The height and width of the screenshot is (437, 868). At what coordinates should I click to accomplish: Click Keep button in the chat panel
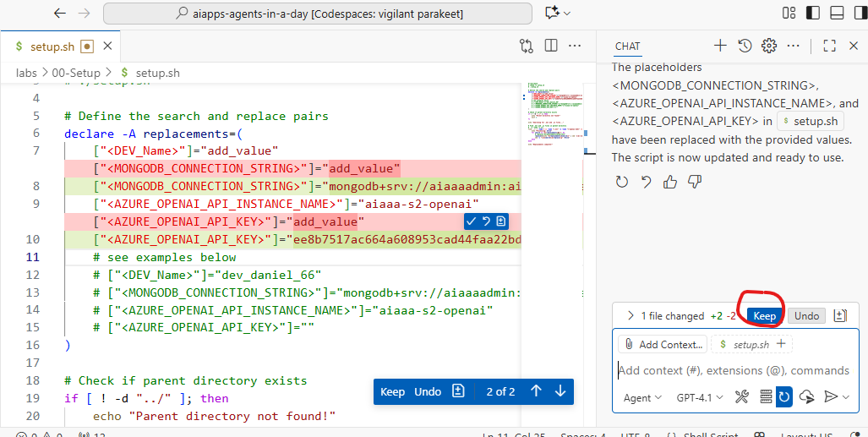pyautogui.click(x=764, y=316)
